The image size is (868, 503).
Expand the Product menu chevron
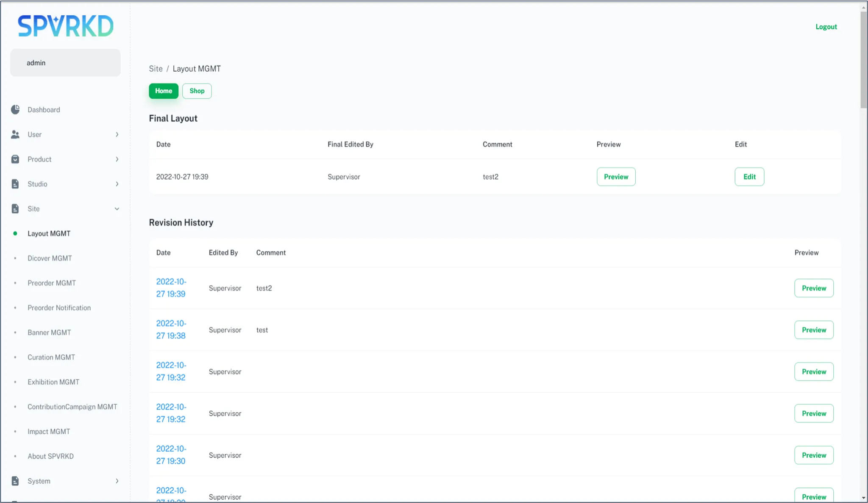(x=117, y=159)
